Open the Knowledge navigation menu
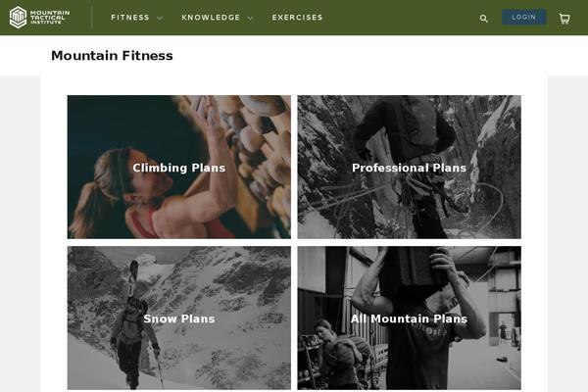This screenshot has height=392, width=588. tap(211, 18)
